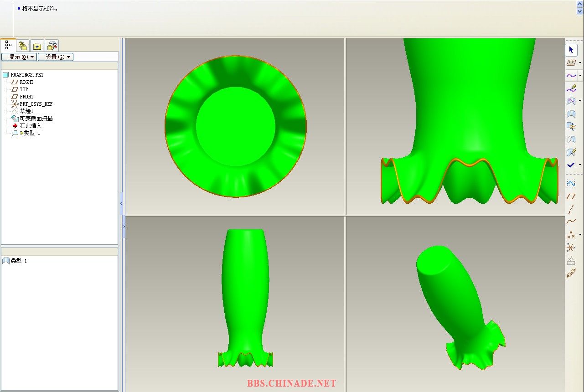
Task: Click the zoomed vase base viewport
Action: point(455,126)
